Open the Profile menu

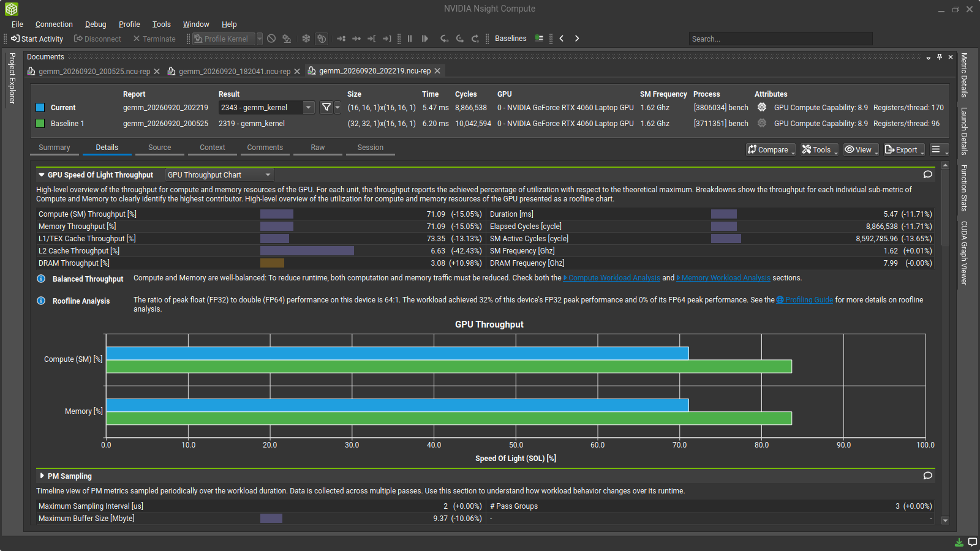coord(129,24)
